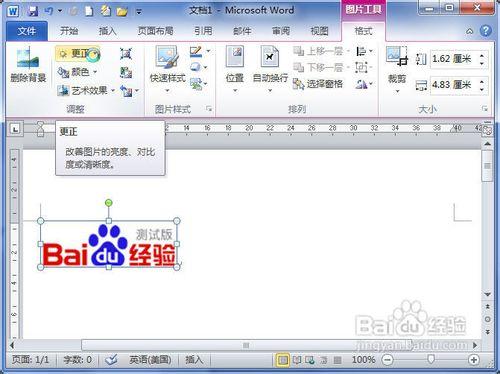
Task: Open Artistic Effects (艺术效果)
Action: tap(86, 90)
